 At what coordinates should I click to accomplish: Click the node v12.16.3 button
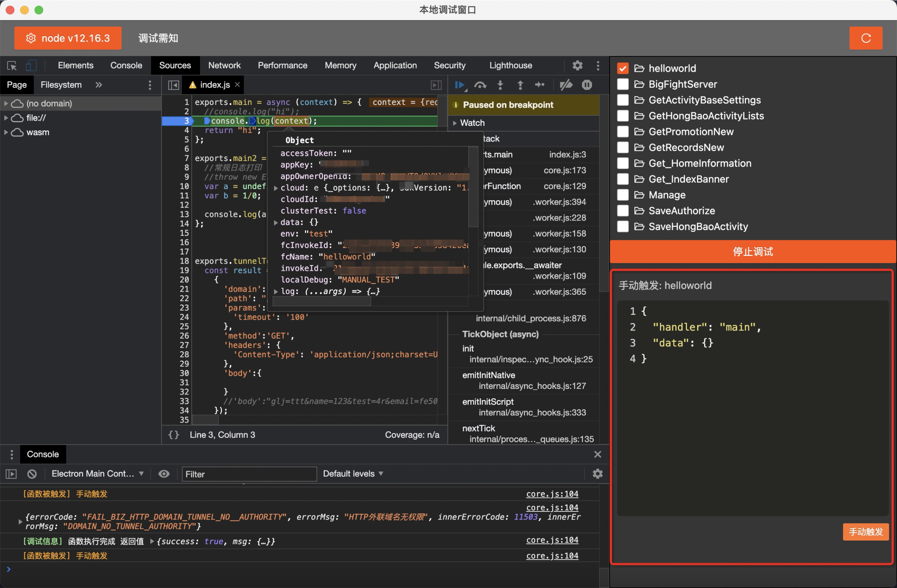(68, 38)
